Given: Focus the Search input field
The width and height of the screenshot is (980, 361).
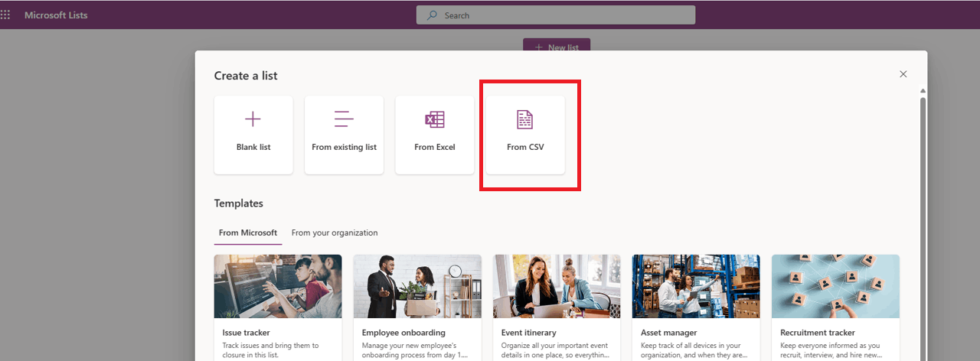Looking at the screenshot, I should pyautogui.click(x=556, y=15).
